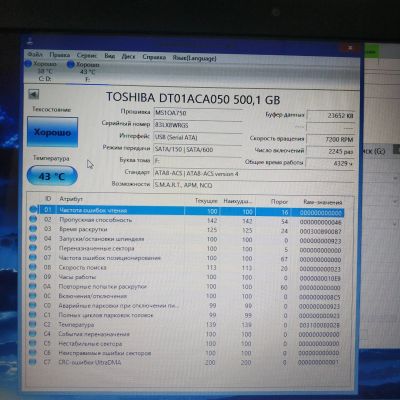Image resolution: width=400 pixels, height=400 pixels.
Task: Click status circle icon for attribute 08
Action: [33, 267]
